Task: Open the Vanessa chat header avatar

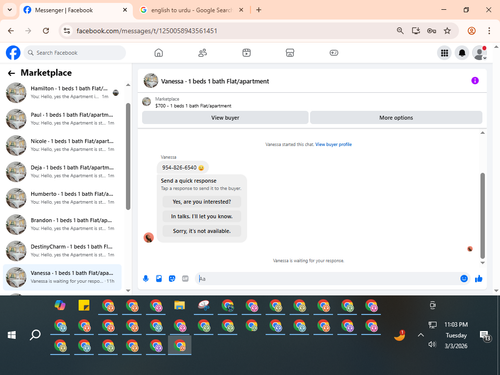Action: 151,81
